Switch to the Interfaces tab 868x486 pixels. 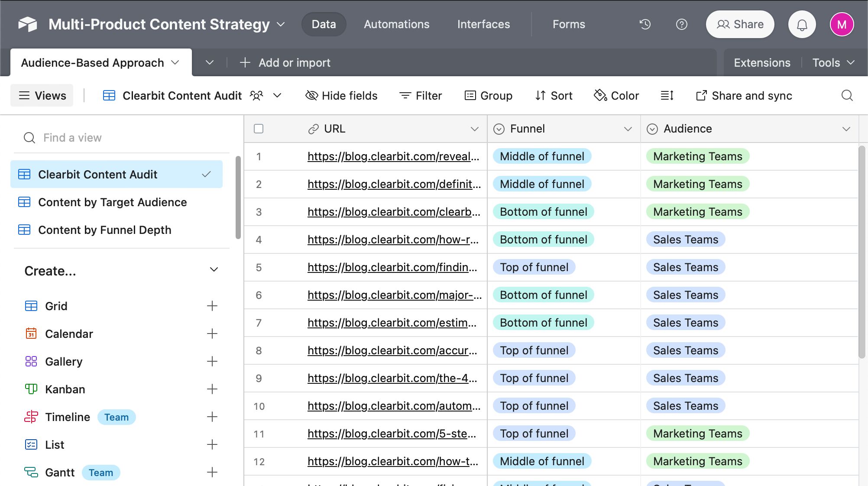click(x=483, y=24)
